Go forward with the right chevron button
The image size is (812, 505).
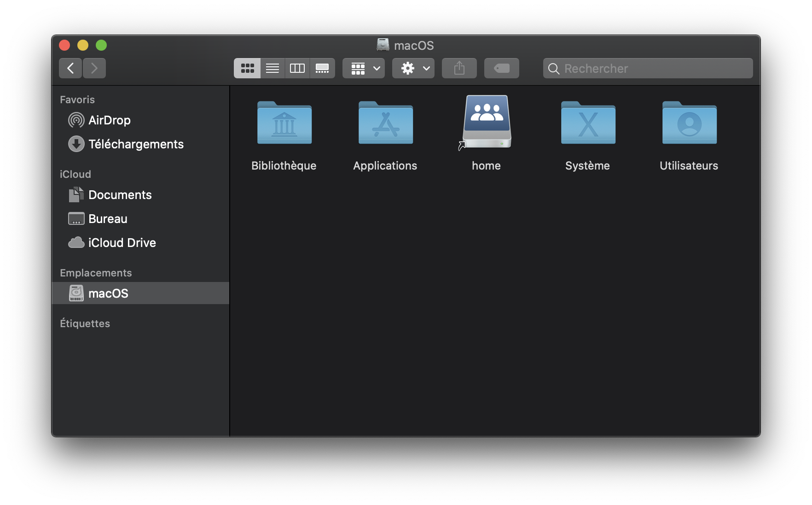click(94, 68)
